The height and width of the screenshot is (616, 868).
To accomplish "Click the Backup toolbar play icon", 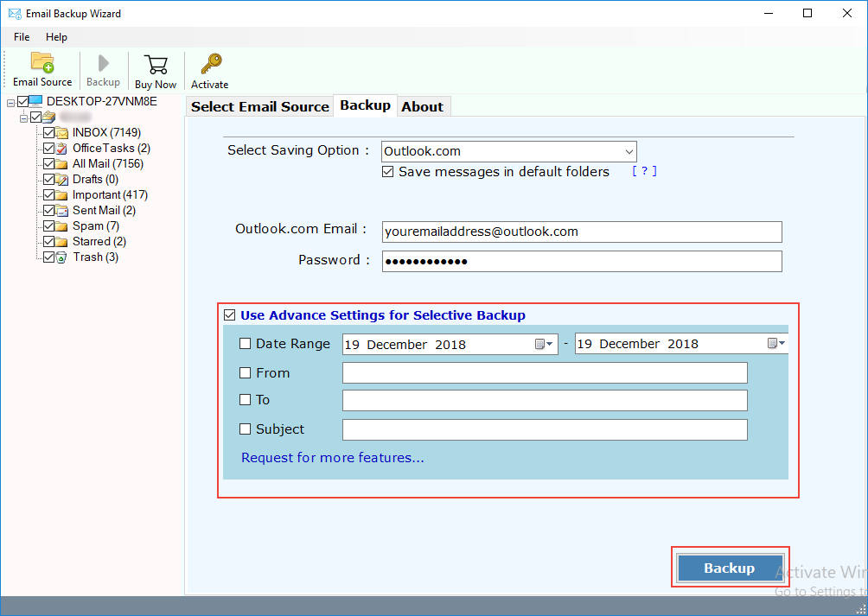I will pyautogui.click(x=103, y=63).
